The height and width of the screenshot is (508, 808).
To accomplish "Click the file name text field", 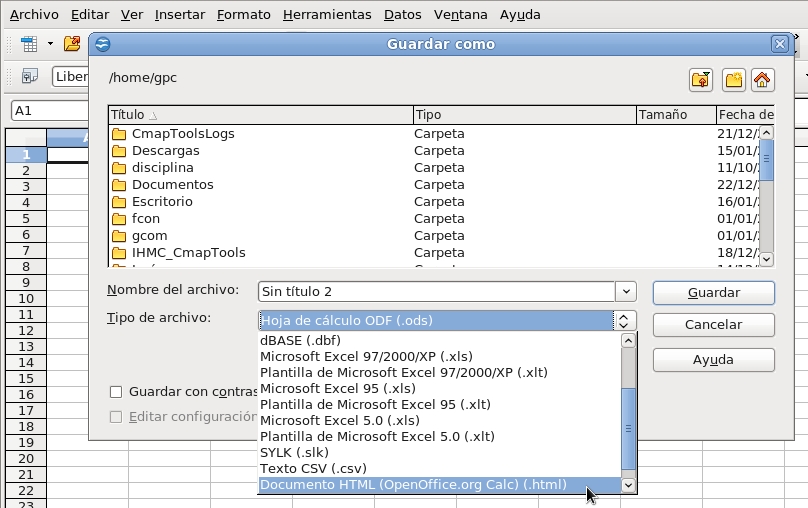I will tap(435, 292).
